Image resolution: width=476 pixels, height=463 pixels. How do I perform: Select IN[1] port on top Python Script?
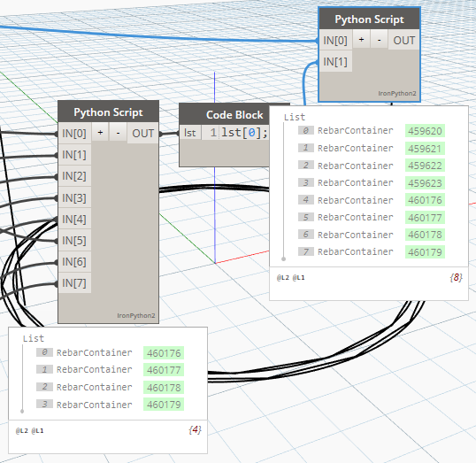(335, 61)
